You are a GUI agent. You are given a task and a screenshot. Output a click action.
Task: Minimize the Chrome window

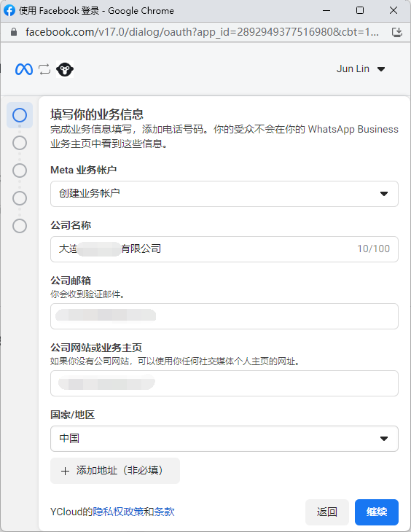[326, 10]
